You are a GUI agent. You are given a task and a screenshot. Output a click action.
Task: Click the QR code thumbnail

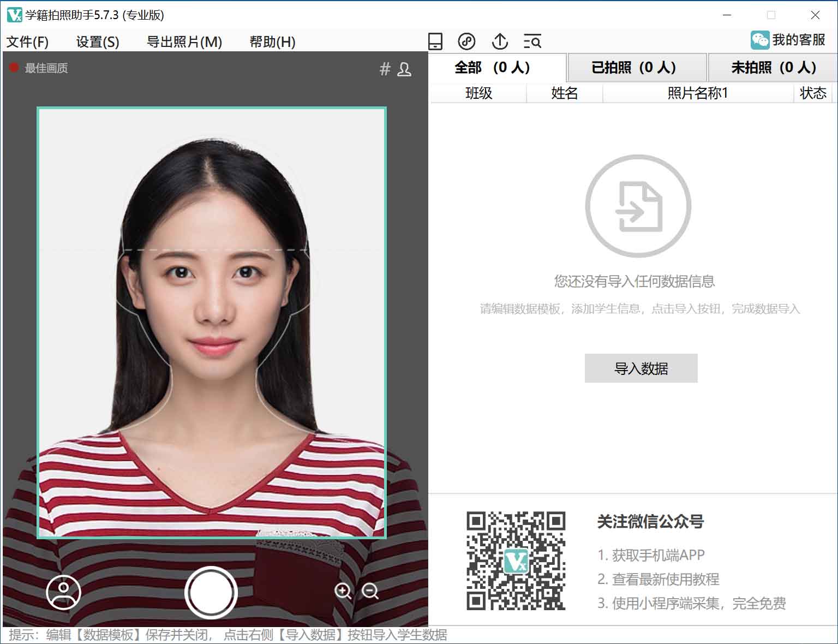tap(516, 559)
